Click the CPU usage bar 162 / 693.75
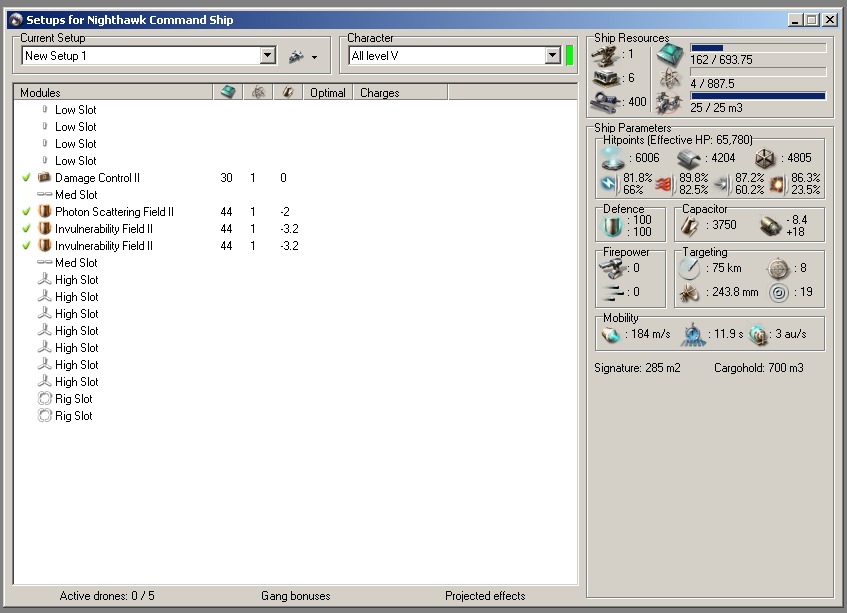The height and width of the screenshot is (613, 847). [x=758, y=48]
